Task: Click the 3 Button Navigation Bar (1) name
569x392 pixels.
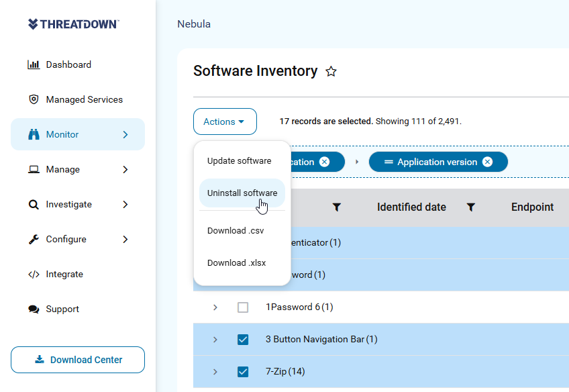Action: pyautogui.click(x=321, y=340)
